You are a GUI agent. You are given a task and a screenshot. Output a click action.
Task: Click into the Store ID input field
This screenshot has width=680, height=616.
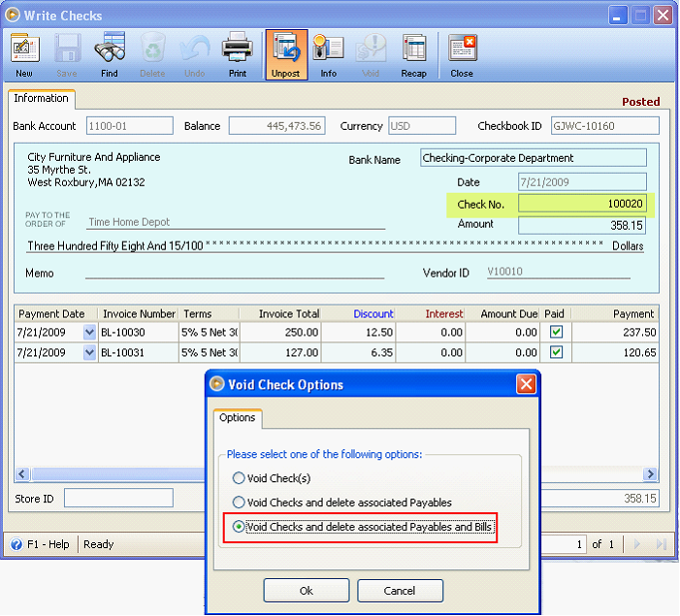click(118, 498)
